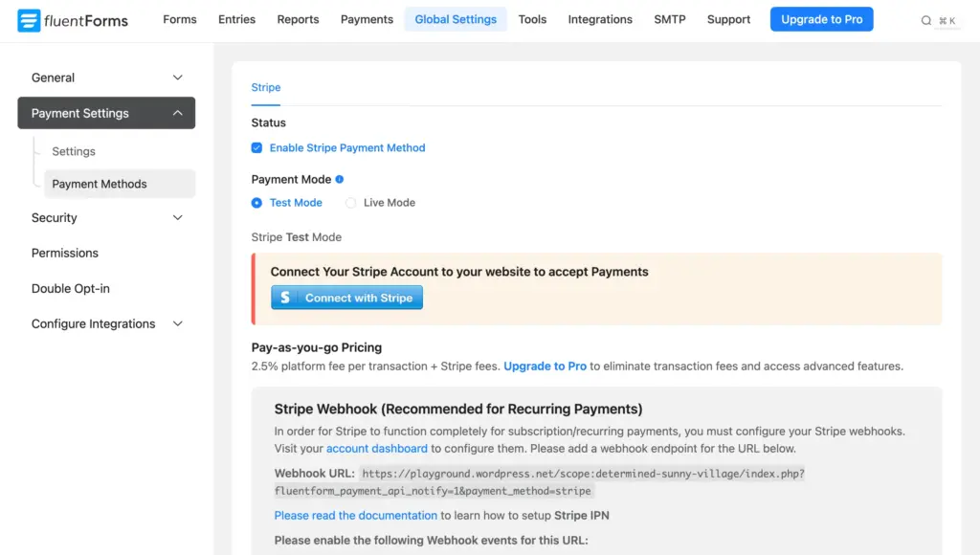Image resolution: width=980 pixels, height=555 pixels.
Task: Click the Stripe icon on Connect button
Action: tap(286, 297)
